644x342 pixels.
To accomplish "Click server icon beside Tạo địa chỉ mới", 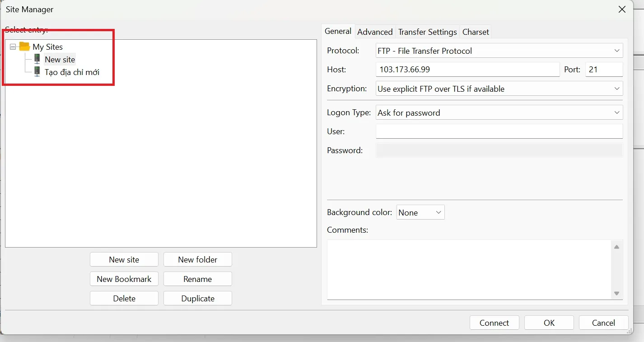I will (x=37, y=72).
